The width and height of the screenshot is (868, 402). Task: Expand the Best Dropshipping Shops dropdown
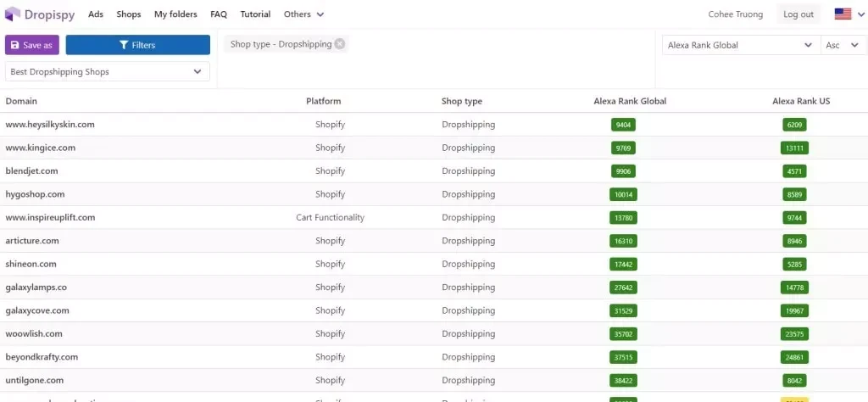108,71
